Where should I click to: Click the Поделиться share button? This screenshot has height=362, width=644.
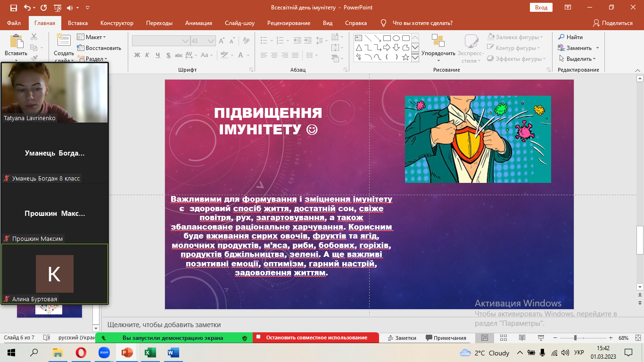[612, 23]
